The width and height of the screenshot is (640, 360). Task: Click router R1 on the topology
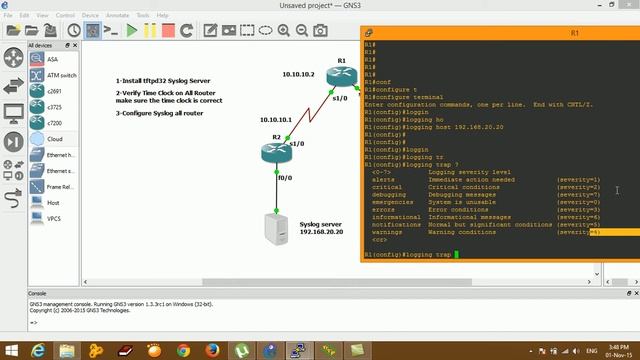click(x=342, y=76)
